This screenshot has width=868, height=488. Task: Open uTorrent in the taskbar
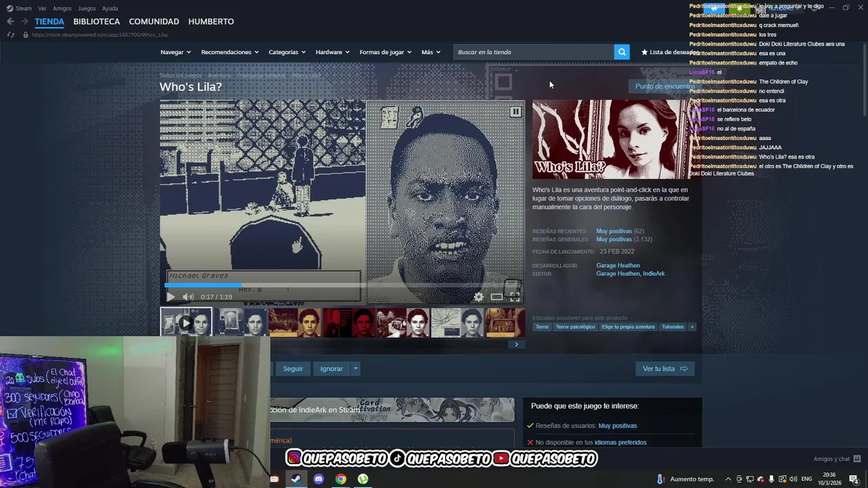363,479
